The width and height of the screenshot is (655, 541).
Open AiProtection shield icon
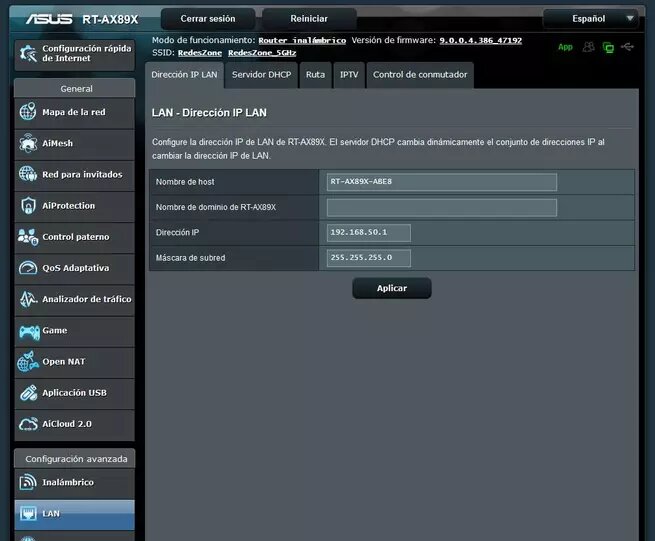tap(27, 205)
